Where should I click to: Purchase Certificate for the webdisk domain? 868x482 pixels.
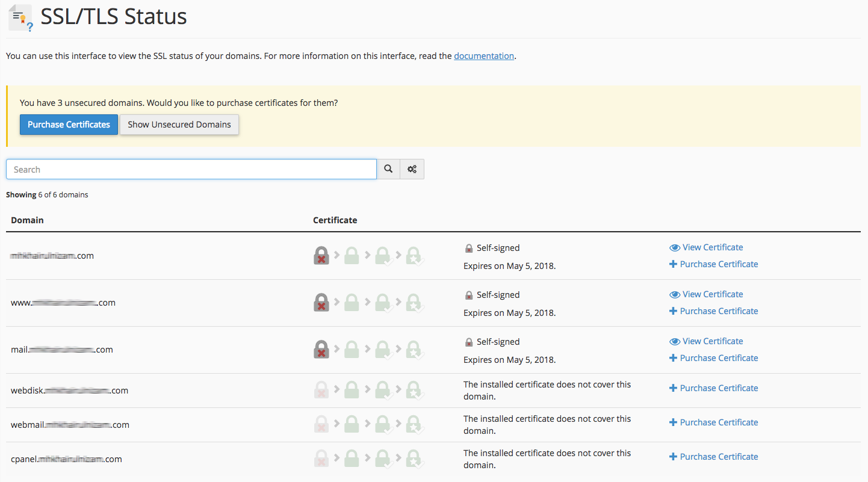718,388
